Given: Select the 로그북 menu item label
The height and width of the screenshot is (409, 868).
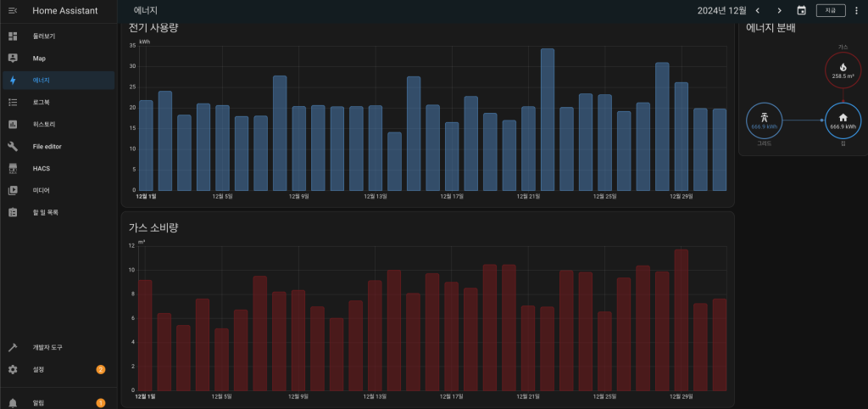Looking at the screenshot, I should (x=41, y=102).
